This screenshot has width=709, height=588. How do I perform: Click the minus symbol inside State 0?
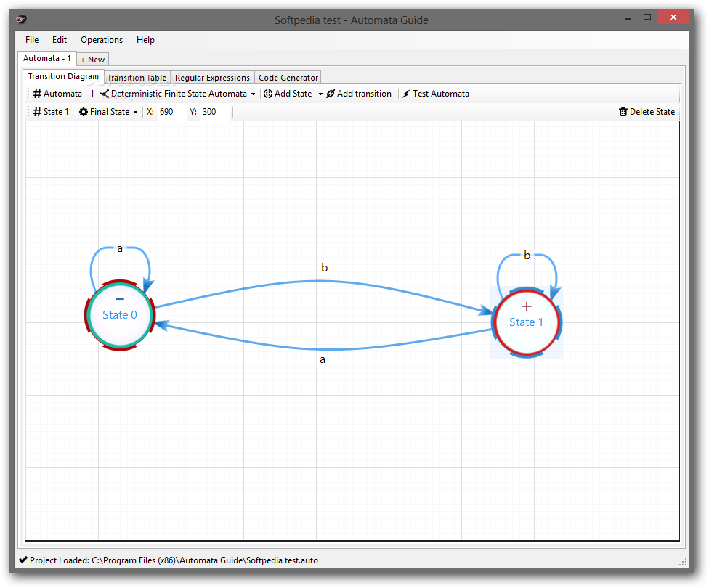[120, 299]
